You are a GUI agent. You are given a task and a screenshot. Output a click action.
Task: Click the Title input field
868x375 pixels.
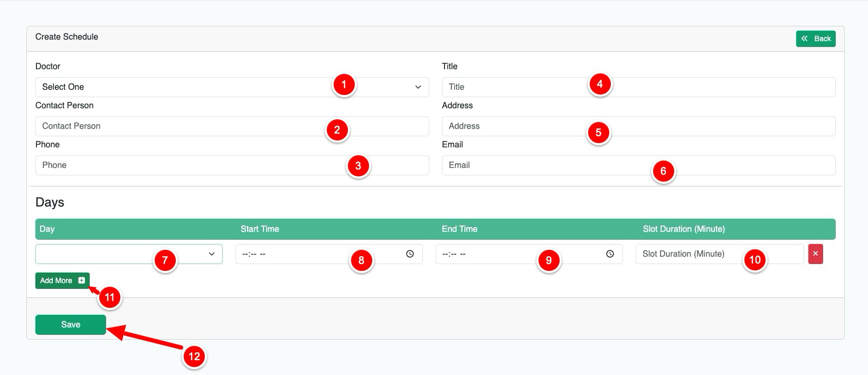tap(638, 87)
